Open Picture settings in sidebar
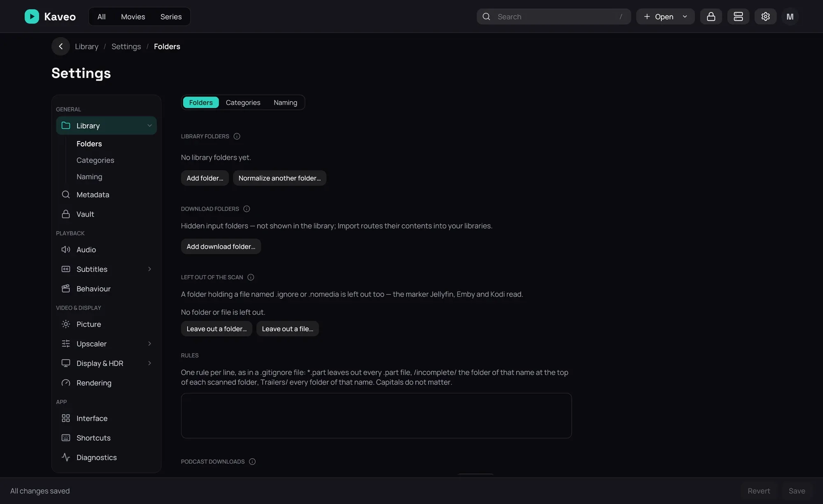The image size is (823, 504). (106, 324)
